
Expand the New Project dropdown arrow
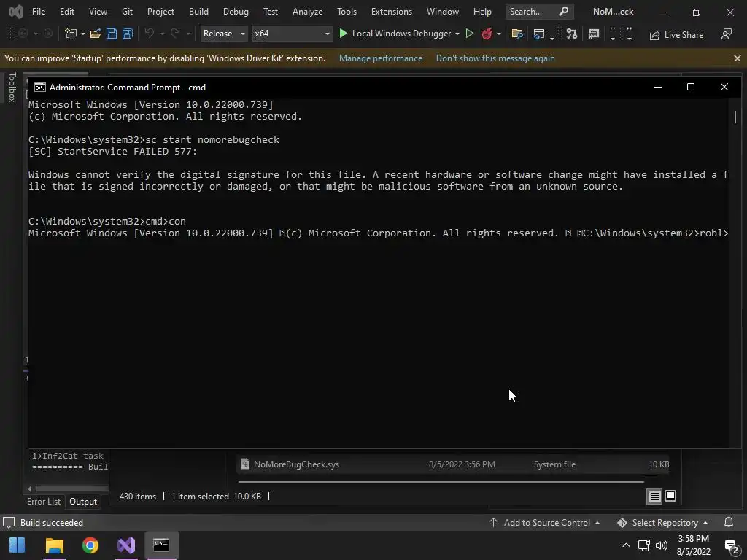pos(83,34)
